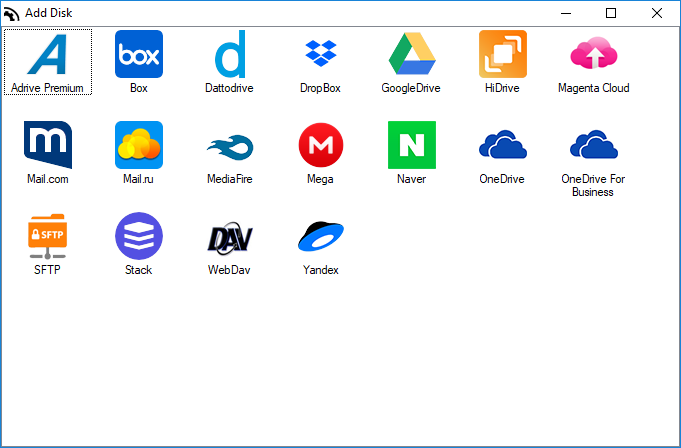Select the DropBox icon
This screenshot has height=448, width=681.
(321, 53)
